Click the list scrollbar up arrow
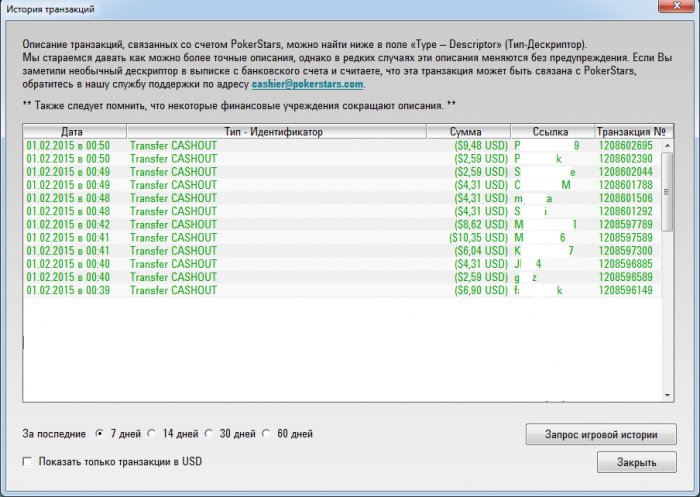 tap(667, 146)
